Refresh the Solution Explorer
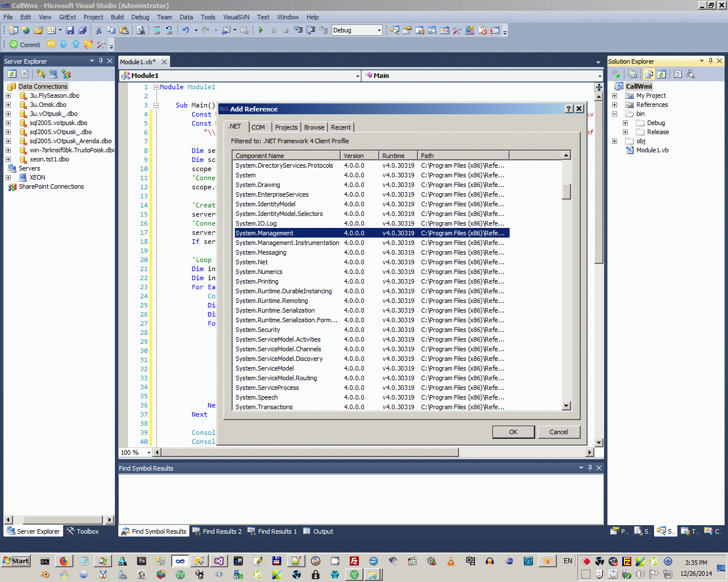Screen dimensions: 728x582 (661, 74)
